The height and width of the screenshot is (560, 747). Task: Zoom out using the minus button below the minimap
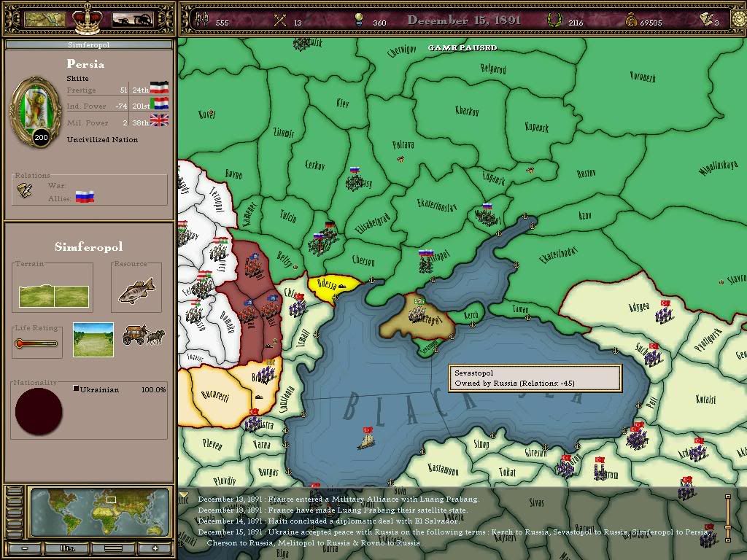[24, 548]
